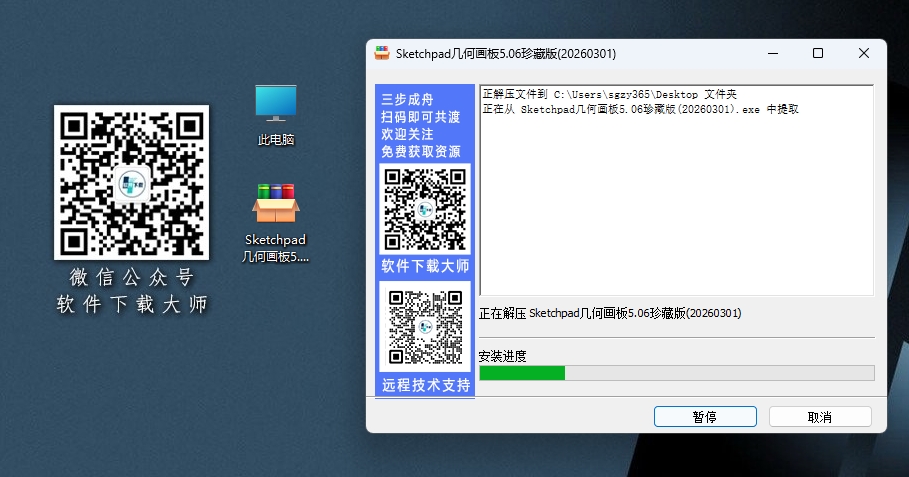Click the installer title bar archive icon
This screenshot has width=909, height=477.
pos(381,53)
